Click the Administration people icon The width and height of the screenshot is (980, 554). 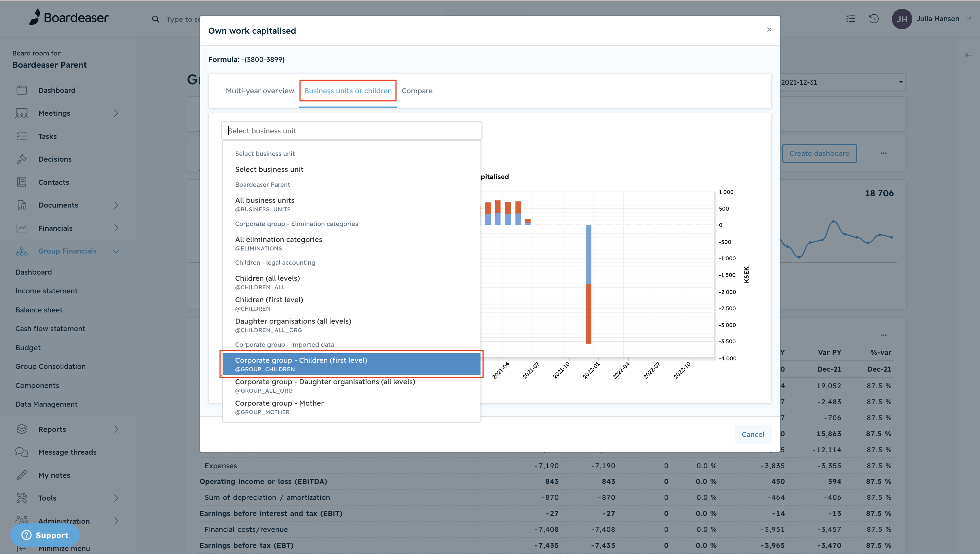click(x=22, y=520)
